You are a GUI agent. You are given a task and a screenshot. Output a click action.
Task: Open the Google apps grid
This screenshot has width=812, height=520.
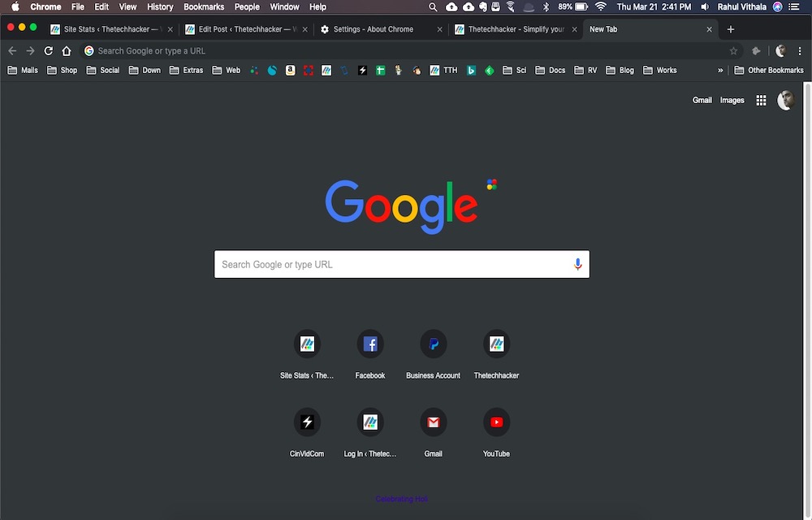click(x=761, y=100)
